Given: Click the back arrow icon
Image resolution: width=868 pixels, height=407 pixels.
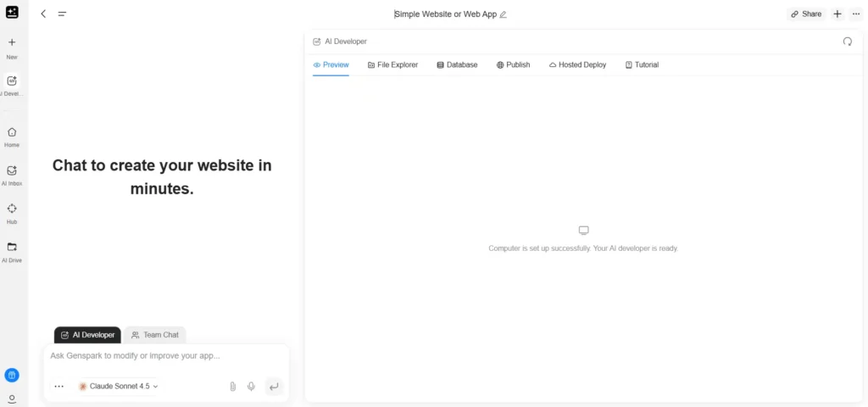Looking at the screenshot, I should point(44,14).
